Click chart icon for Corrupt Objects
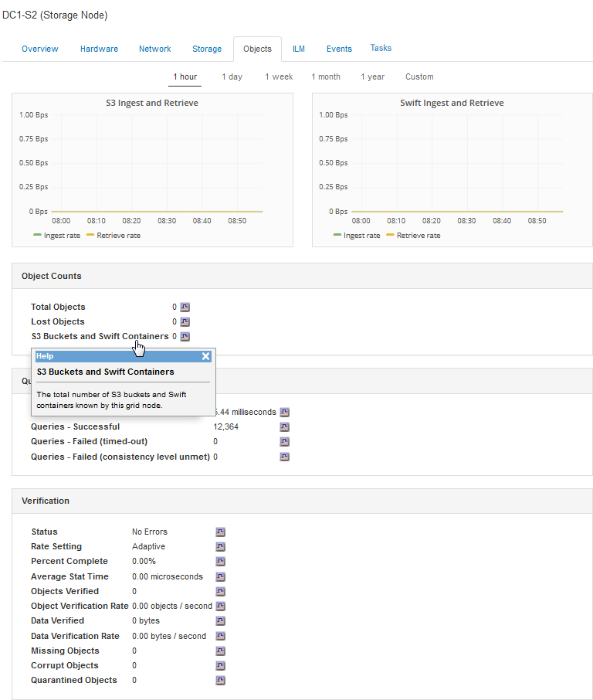 pyautogui.click(x=220, y=665)
